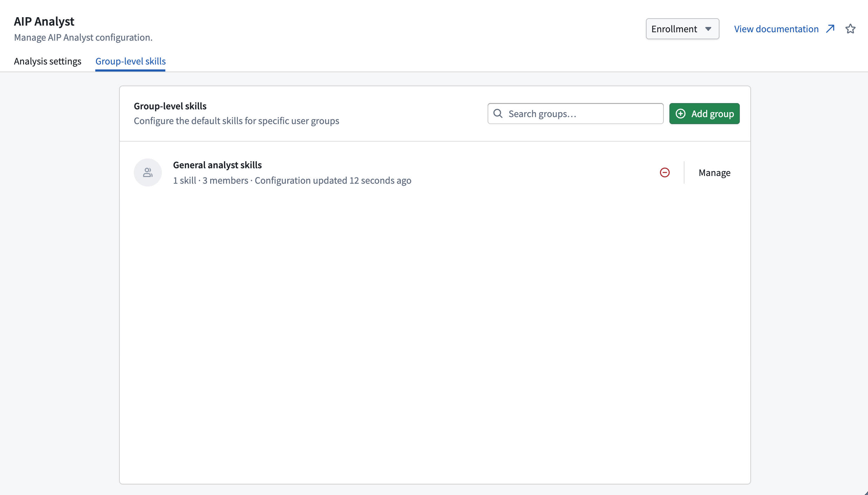Click the magnifier icon in the search box
Image resolution: width=868 pixels, height=495 pixels.
point(498,114)
